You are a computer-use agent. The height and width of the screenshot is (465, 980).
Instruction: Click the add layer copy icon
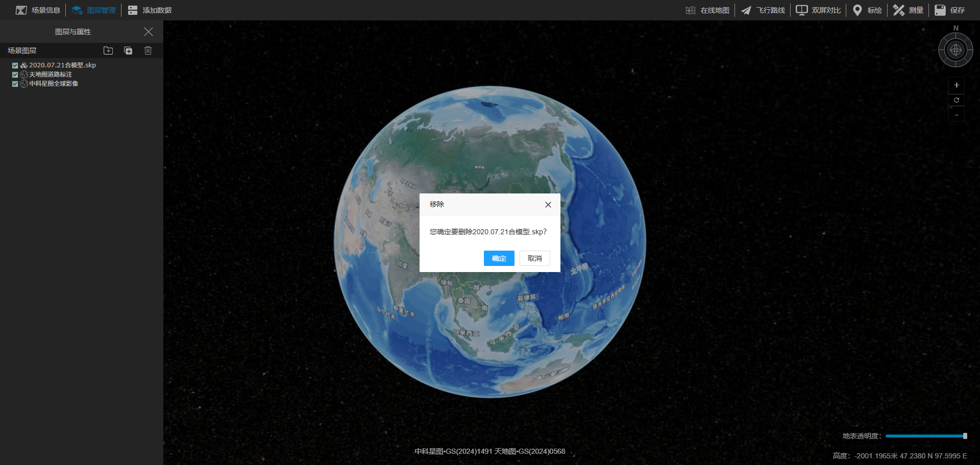[x=128, y=51]
